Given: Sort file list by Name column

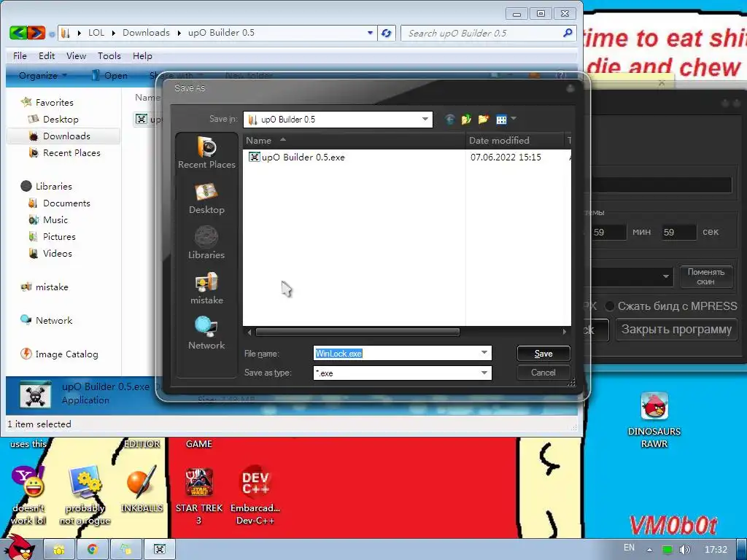Looking at the screenshot, I should coord(354,141).
